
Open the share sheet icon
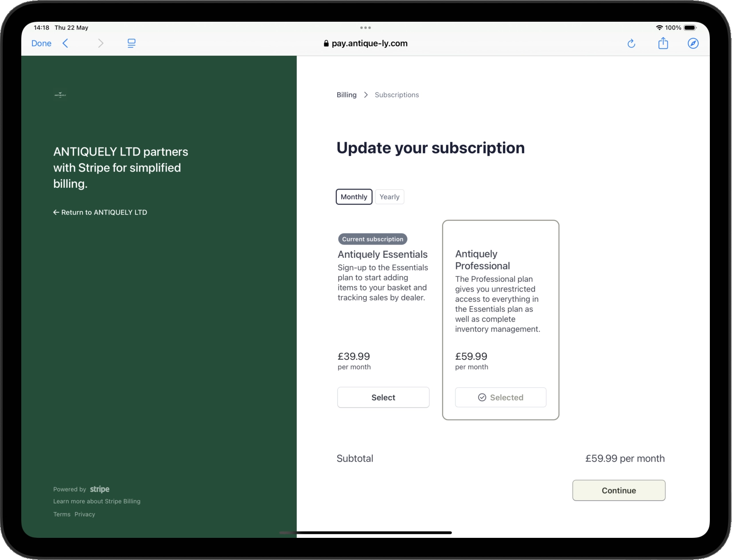click(663, 43)
